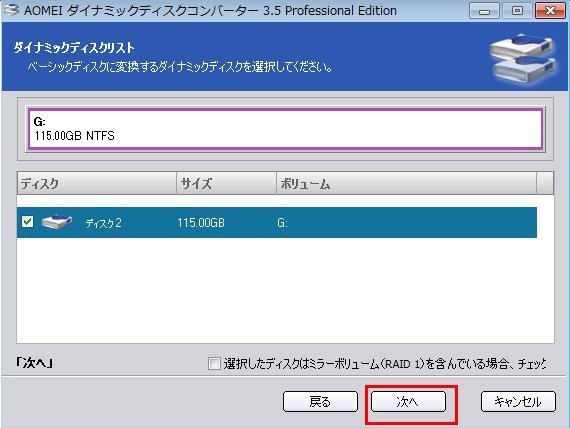Click the G: volume cell in the list row

pyautogui.click(x=282, y=223)
